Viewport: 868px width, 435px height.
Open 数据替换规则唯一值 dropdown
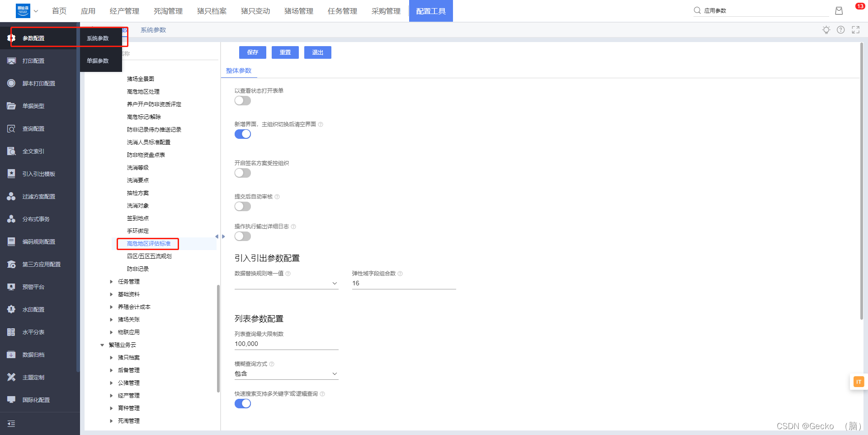[286, 284]
